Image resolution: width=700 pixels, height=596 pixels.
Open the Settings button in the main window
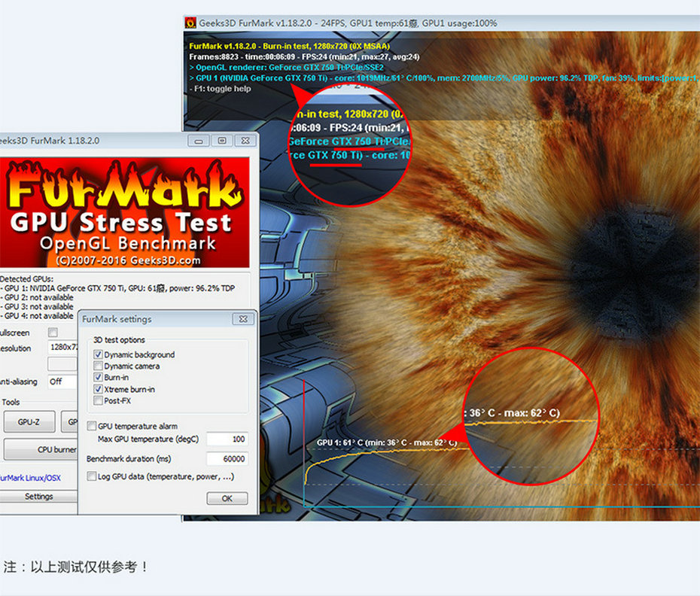(39, 497)
